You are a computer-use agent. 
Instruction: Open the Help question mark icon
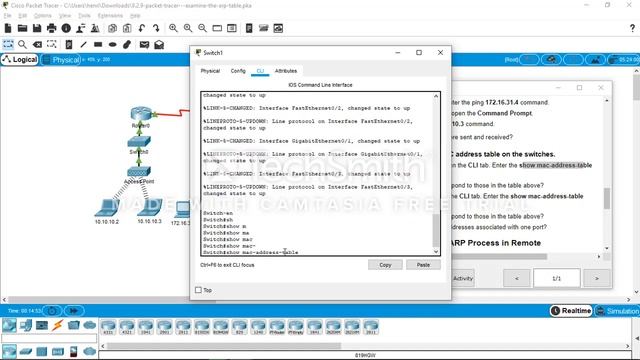(x=632, y=28)
